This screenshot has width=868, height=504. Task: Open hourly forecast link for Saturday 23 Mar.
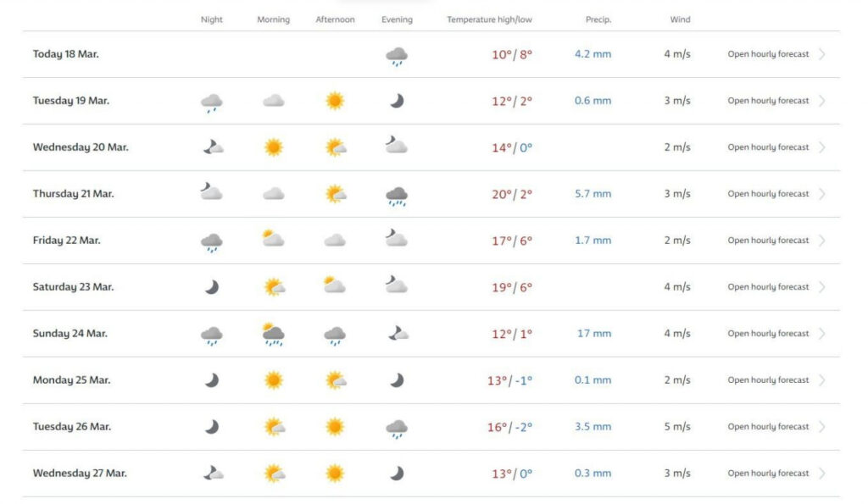coord(768,287)
